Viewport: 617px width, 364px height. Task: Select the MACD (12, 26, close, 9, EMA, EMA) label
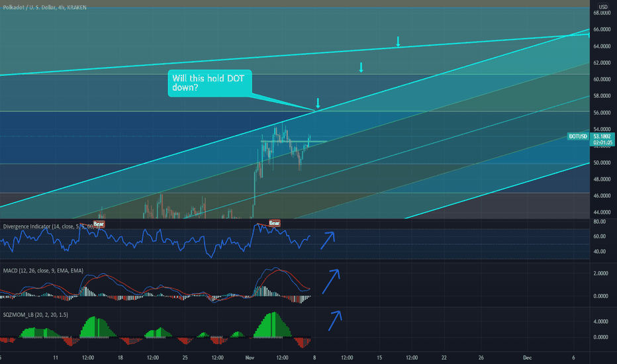tap(43, 270)
